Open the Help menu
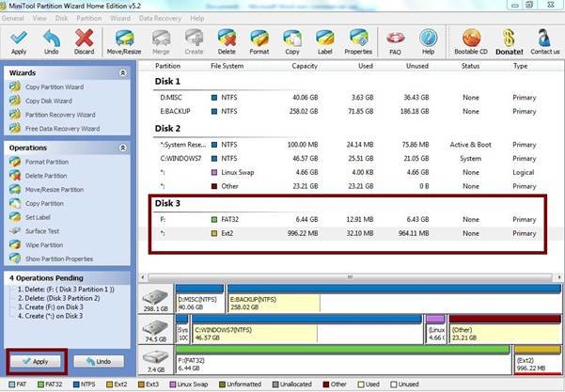This screenshot has width=565, height=392. (197, 19)
